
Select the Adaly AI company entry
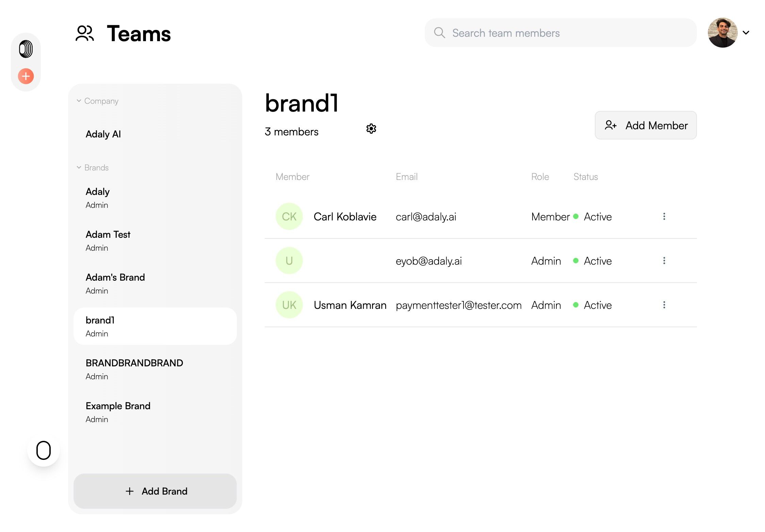coord(103,134)
